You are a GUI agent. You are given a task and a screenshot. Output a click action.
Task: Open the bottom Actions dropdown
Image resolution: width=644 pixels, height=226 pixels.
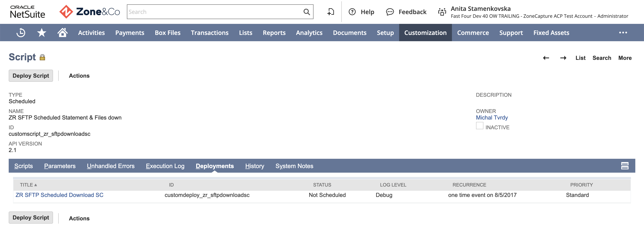79,218
